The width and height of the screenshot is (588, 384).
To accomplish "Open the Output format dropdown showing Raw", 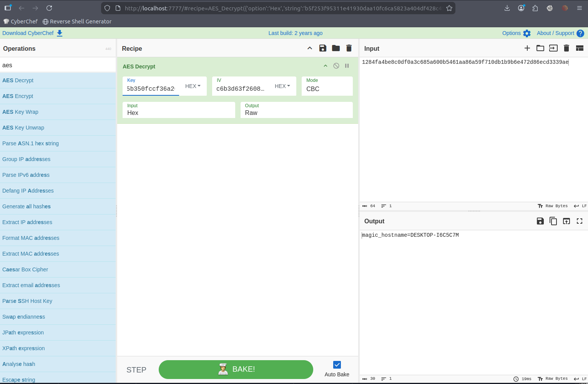I will click(x=296, y=110).
